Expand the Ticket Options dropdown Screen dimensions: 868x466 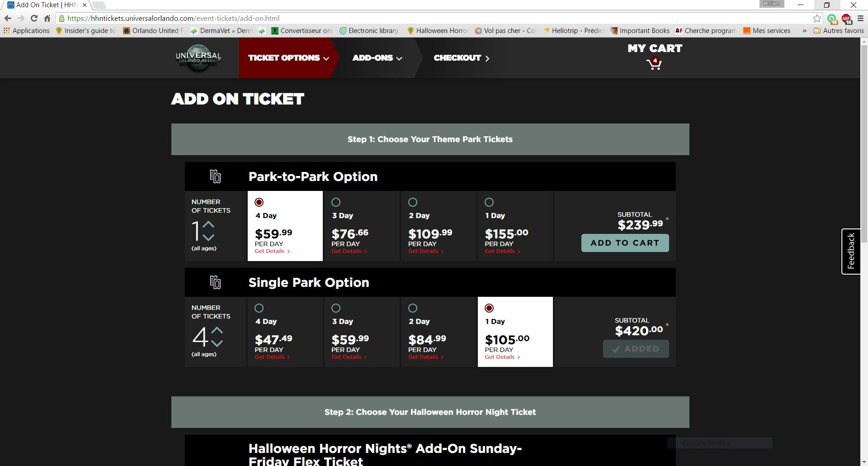(288, 58)
